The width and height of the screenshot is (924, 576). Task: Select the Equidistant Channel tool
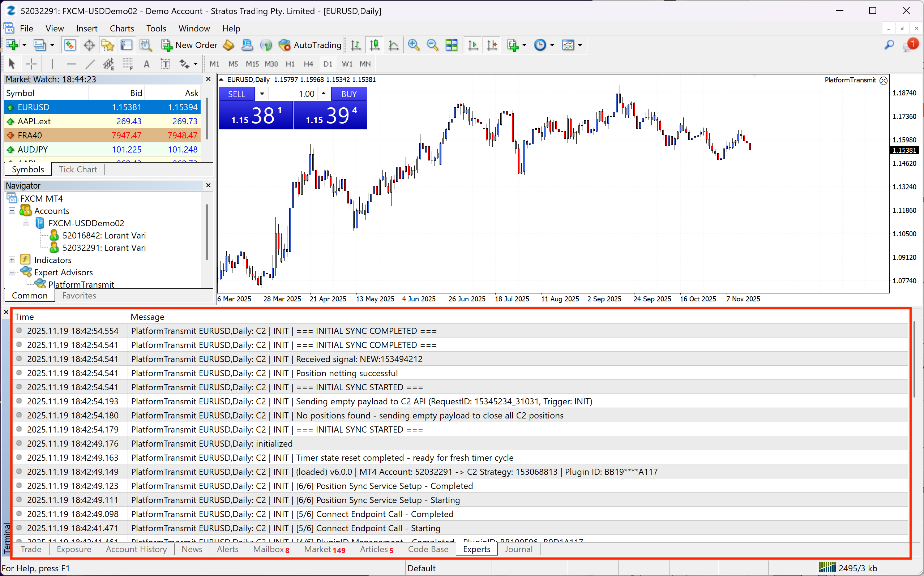coord(108,64)
